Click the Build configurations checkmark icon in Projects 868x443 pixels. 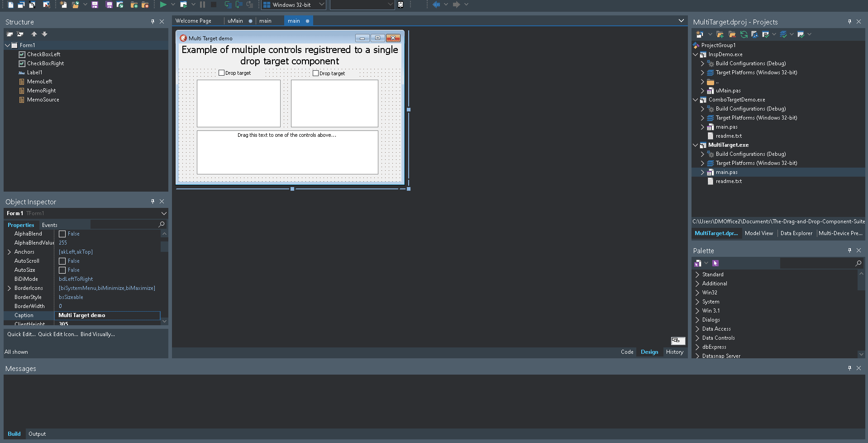(766, 34)
